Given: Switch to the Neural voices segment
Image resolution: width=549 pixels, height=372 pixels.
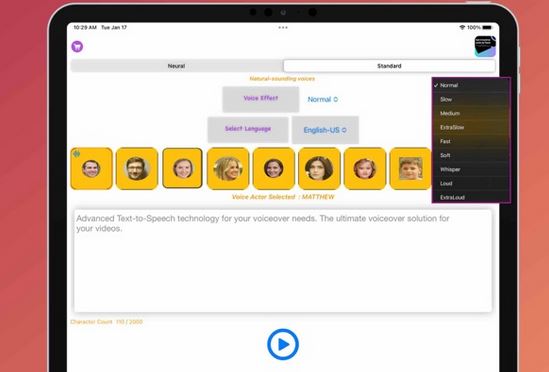Looking at the screenshot, I should click(x=176, y=66).
